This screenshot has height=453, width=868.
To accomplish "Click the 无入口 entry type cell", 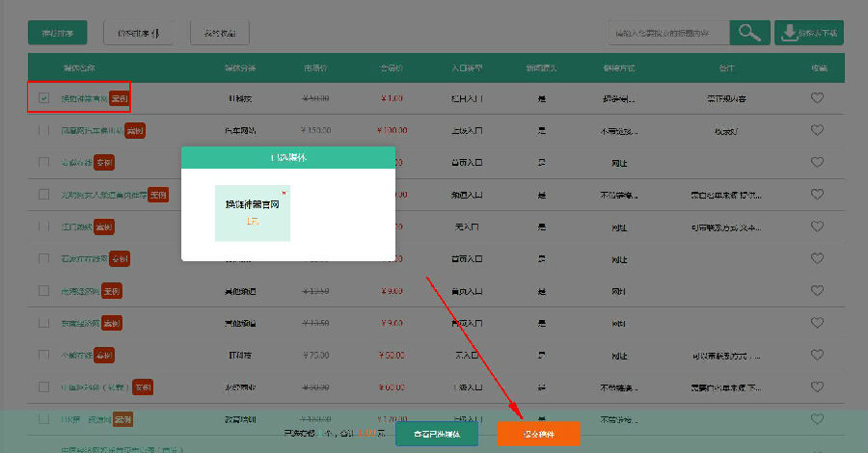I will [467, 226].
